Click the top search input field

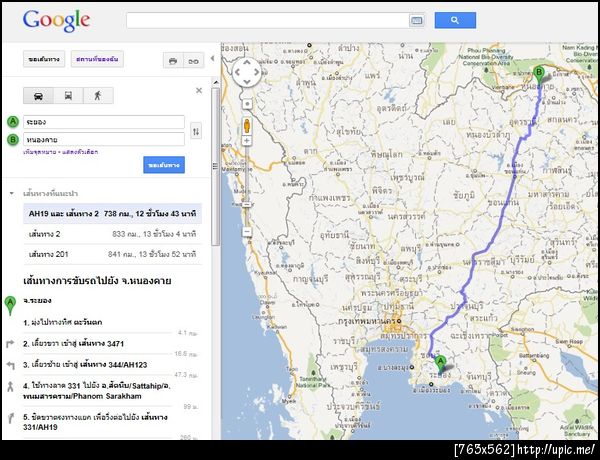(x=268, y=20)
